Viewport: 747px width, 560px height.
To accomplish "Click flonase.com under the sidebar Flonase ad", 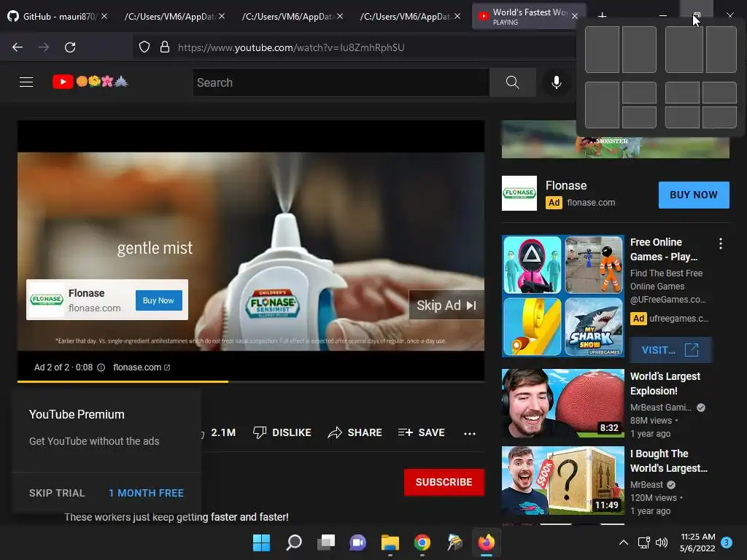I will pyautogui.click(x=591, y=203).
